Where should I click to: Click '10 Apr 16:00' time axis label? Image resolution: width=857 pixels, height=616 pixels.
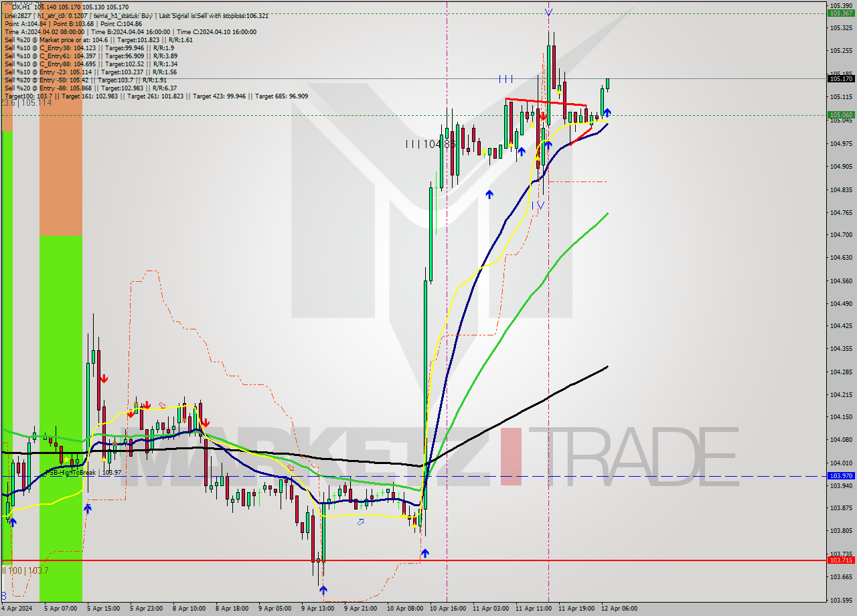[x=447, y=609]
